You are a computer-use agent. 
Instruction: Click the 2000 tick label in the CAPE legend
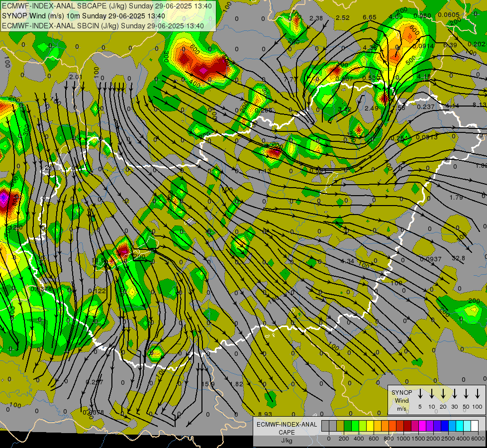(433, 439)
